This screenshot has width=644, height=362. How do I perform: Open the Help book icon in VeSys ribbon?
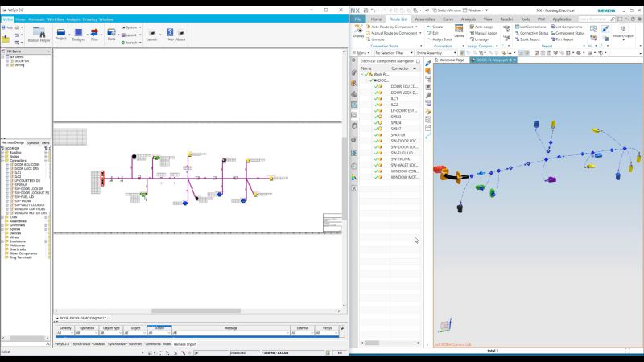(170, 35)
